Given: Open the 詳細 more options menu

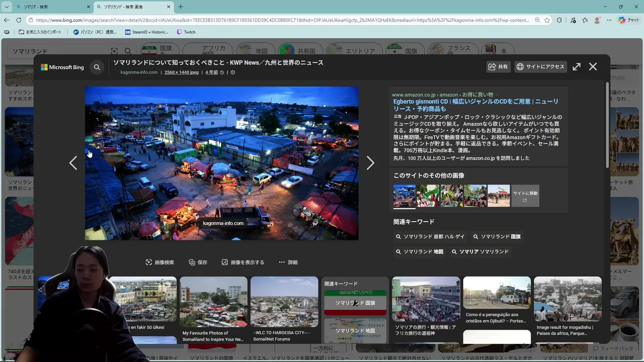Looking at the screenshot, I should point(288,262).
